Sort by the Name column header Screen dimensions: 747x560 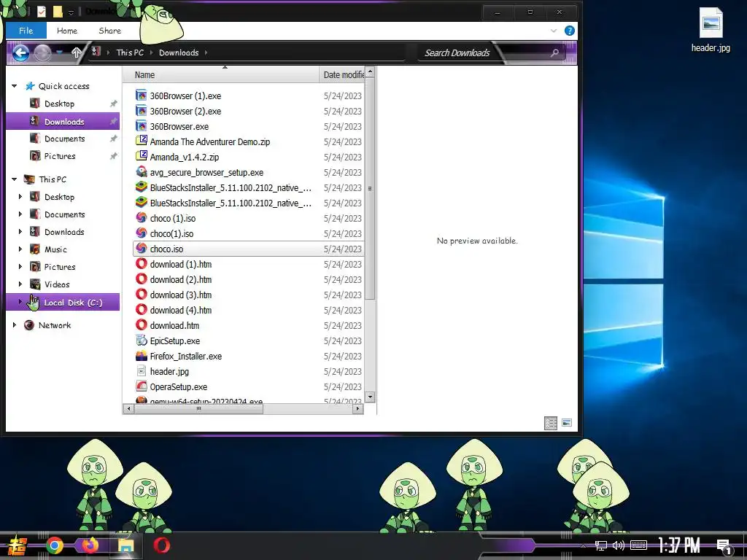(x=221, y=75)
